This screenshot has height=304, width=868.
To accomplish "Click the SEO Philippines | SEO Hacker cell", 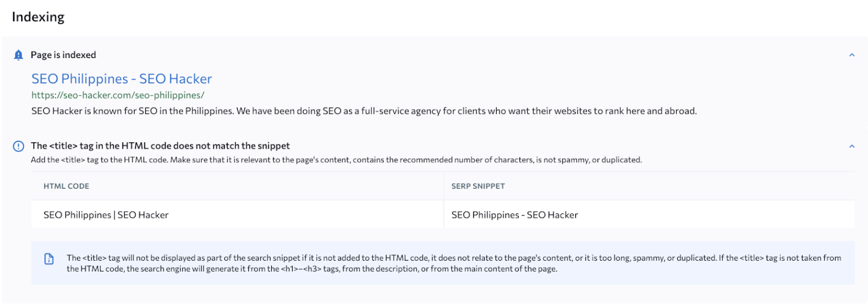I will [106, 215].
